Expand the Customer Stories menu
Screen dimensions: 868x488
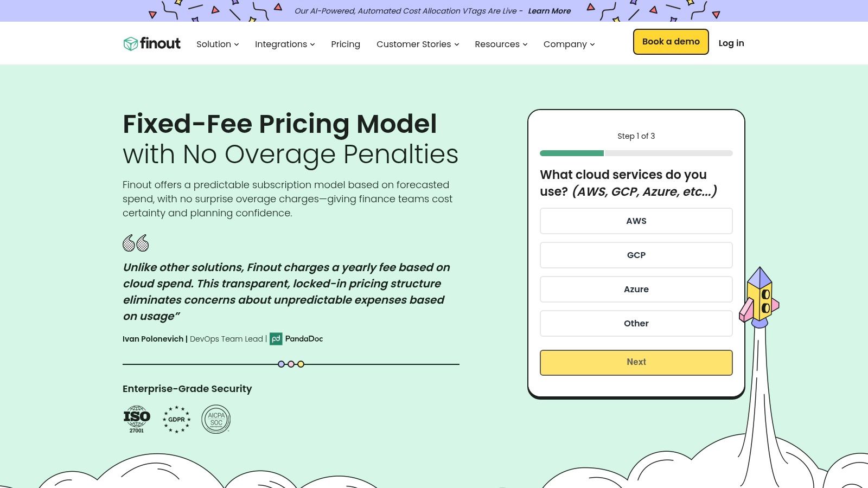point(418,44)
